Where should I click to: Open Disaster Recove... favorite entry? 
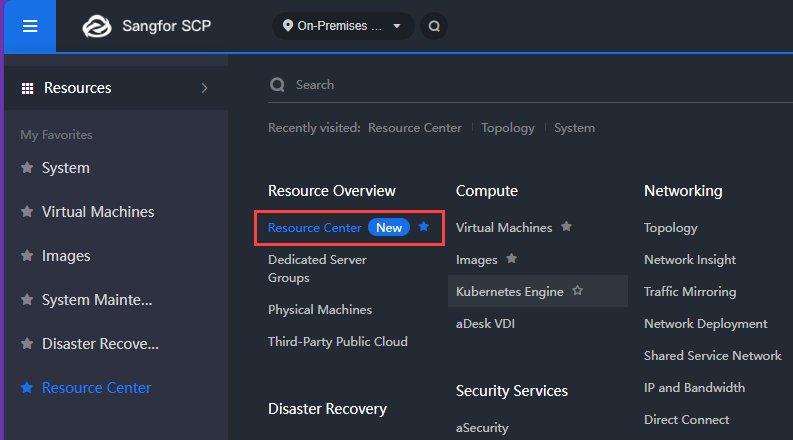pyautogui.click(x=100, y=344)
